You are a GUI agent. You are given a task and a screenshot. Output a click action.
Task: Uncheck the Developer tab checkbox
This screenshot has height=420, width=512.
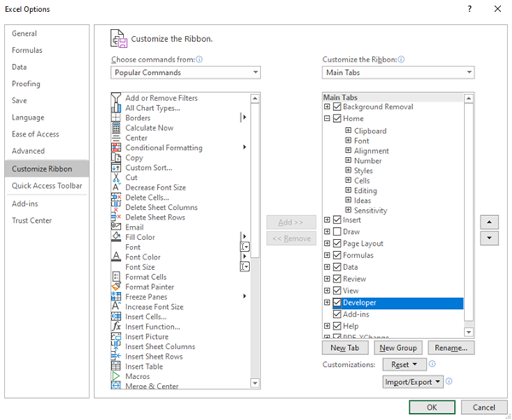coord(337,302)
